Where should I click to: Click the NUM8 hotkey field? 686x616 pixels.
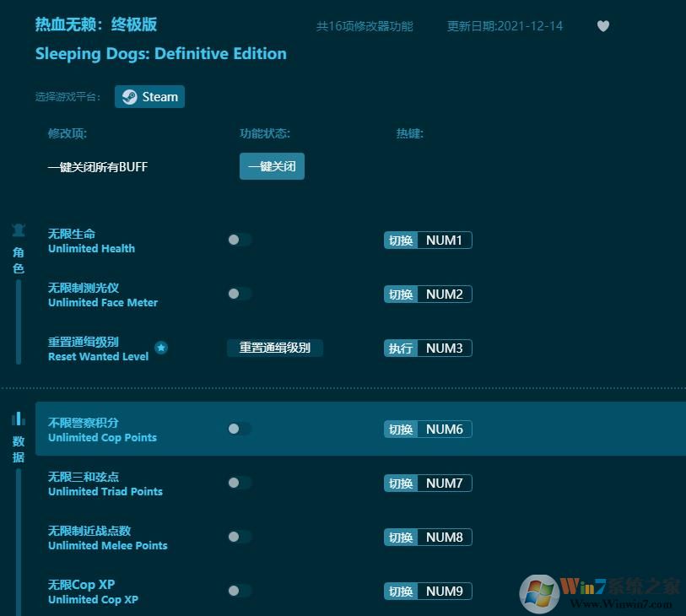click(x=445, y=538)
